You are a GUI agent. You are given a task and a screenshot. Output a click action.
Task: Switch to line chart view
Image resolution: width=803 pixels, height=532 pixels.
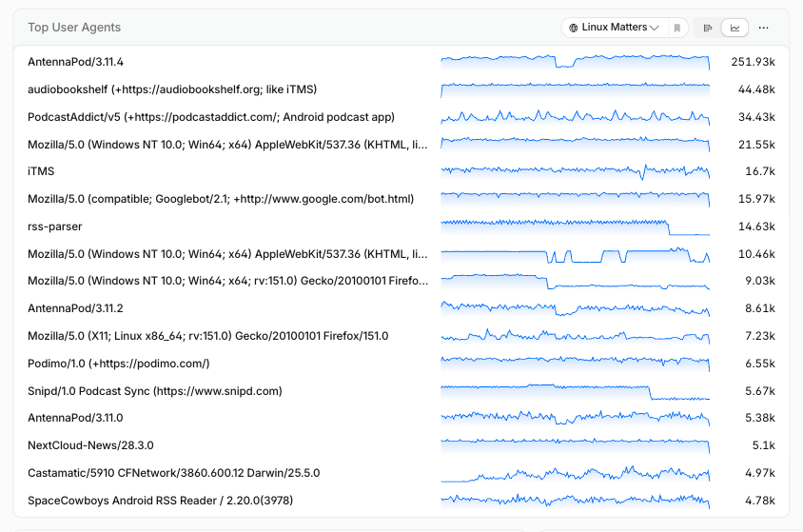(x=734, y=28)
